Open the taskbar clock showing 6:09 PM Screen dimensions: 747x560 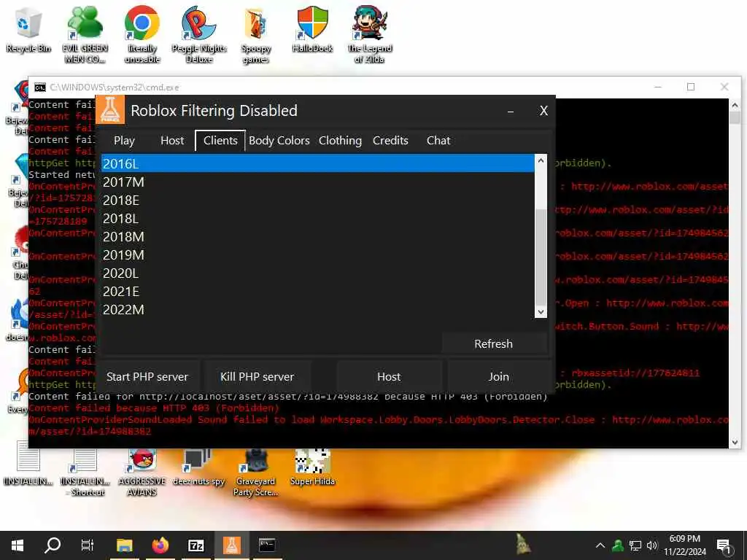(684, 545)
